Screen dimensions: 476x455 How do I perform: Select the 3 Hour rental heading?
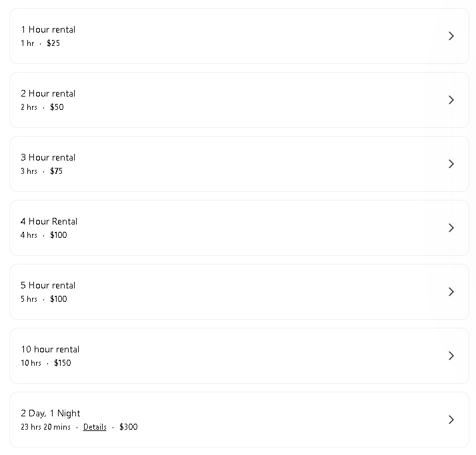pos(48,157)
